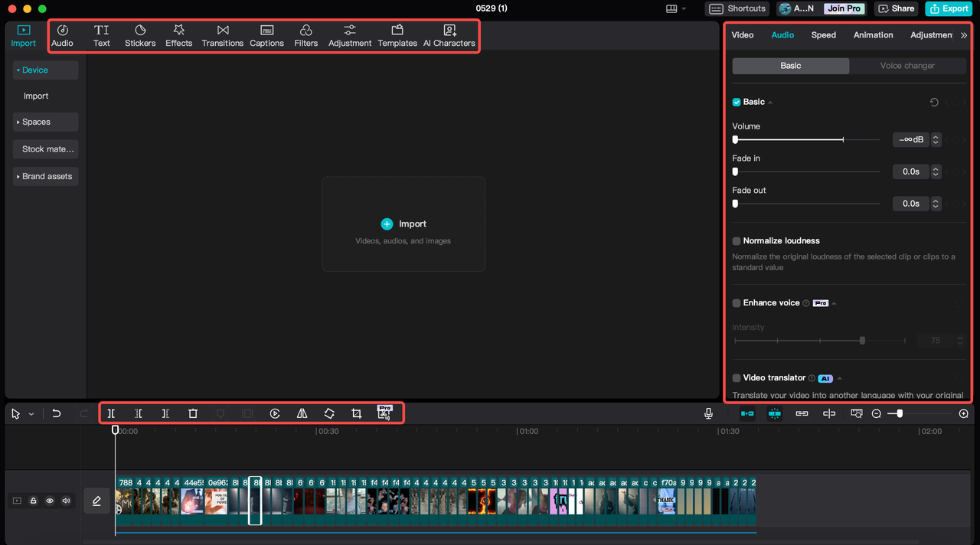Open the Audio media tab

click(63, 35)
